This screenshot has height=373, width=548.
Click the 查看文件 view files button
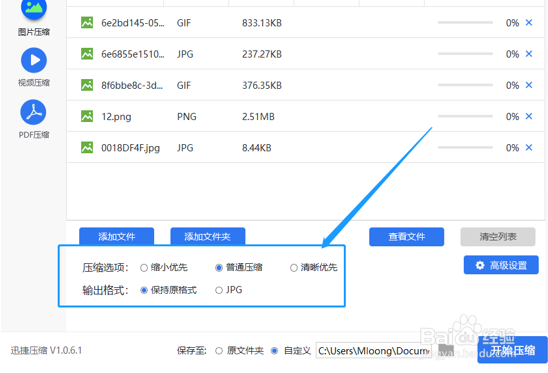[406, 237]
